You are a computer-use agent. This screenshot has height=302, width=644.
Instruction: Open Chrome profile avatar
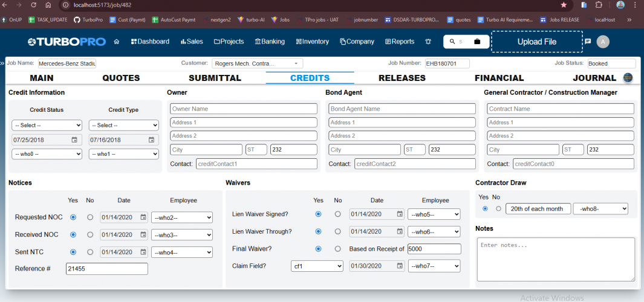(x=620, y=5)
